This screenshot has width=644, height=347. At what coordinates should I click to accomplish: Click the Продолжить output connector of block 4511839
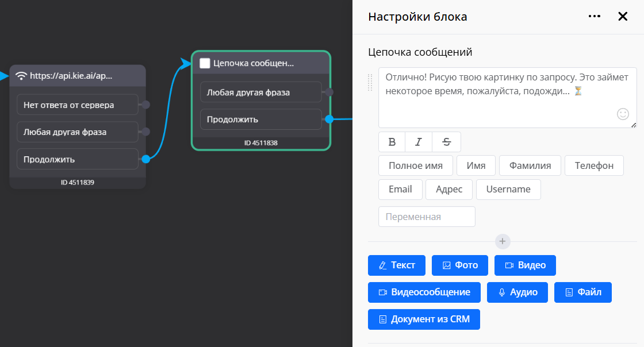coord(146,159)
